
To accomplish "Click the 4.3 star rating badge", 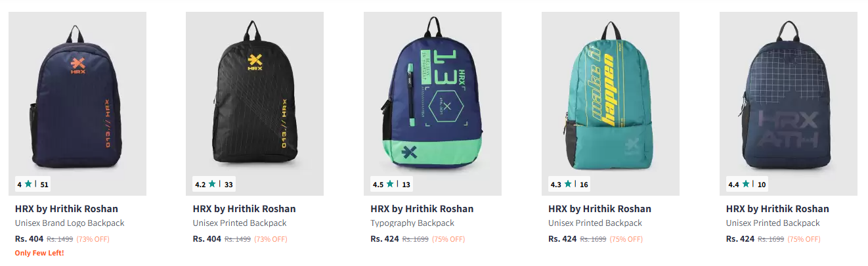I will 570,185.
